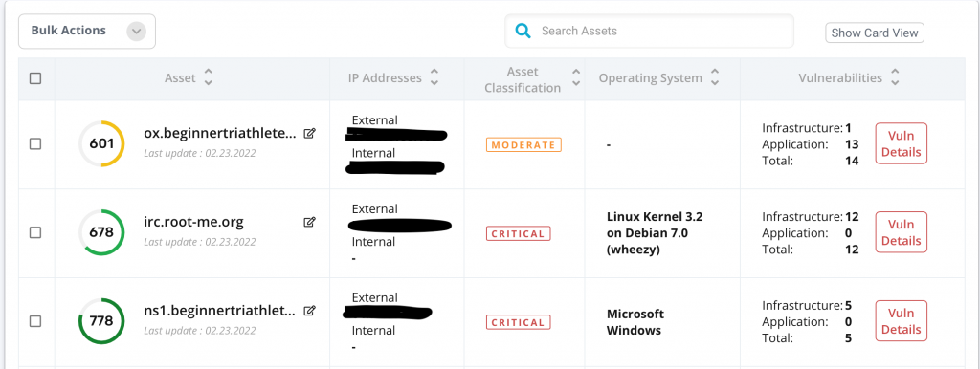Sort by Operating System column
The image size is (980, 369).
click(715, 78)
